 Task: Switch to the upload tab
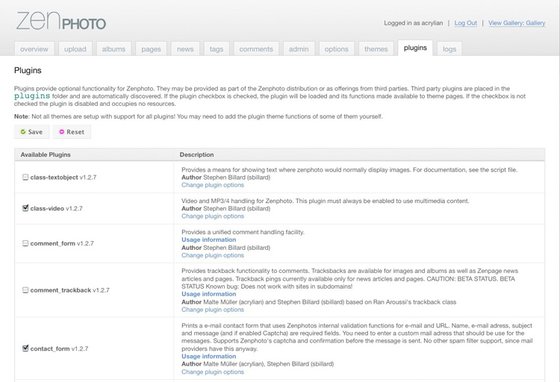click(x=75, y=49)
